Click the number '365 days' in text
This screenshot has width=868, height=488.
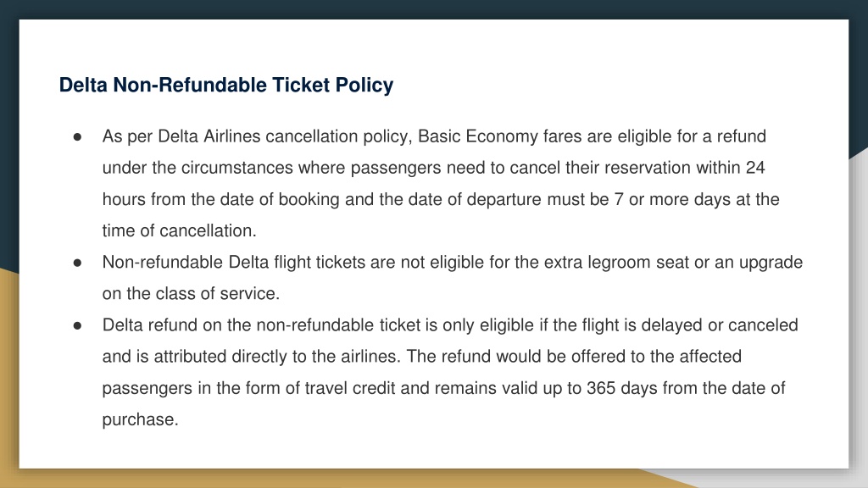[x=621, y=388]
